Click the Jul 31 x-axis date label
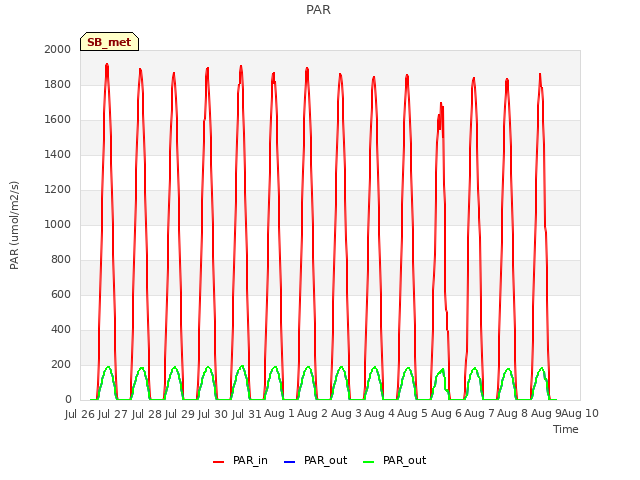The image size is (640, 480). coord(247,414)
